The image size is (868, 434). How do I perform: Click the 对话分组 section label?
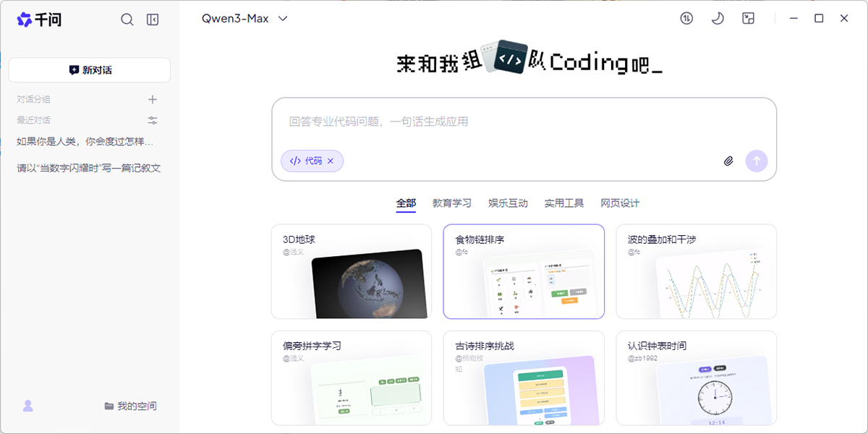pyautogui.click(x=34, y=99)
